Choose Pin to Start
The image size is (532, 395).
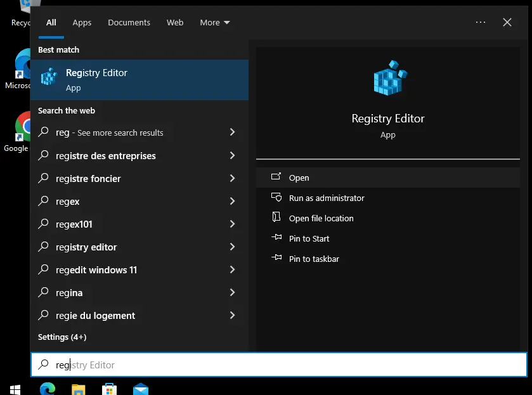[x=388, y=238]
